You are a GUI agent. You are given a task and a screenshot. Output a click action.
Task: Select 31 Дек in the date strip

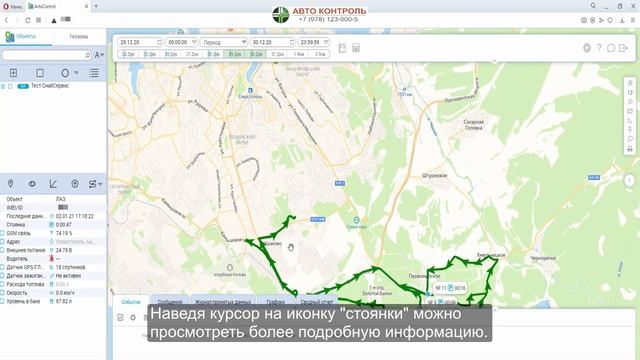(x=277, y=54)
